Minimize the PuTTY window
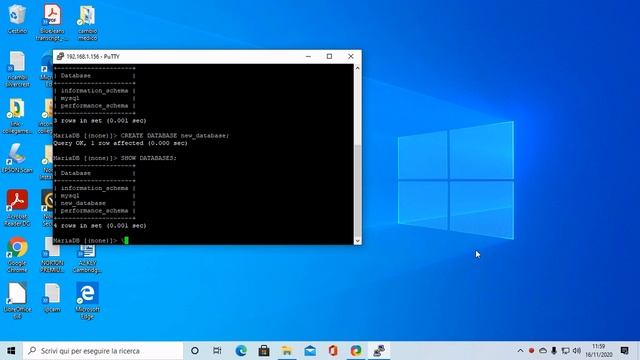The height and width of the screenshot is (360, 640). [309, 56]
